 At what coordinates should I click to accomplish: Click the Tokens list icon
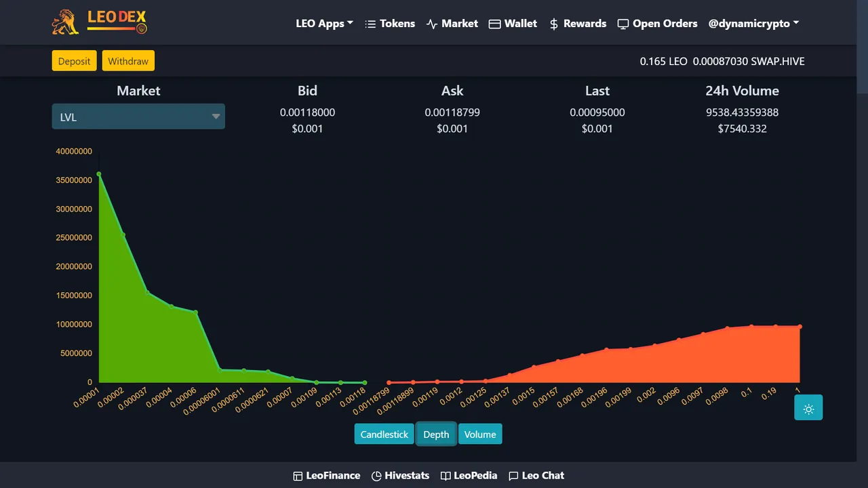[x=370, y=24]
